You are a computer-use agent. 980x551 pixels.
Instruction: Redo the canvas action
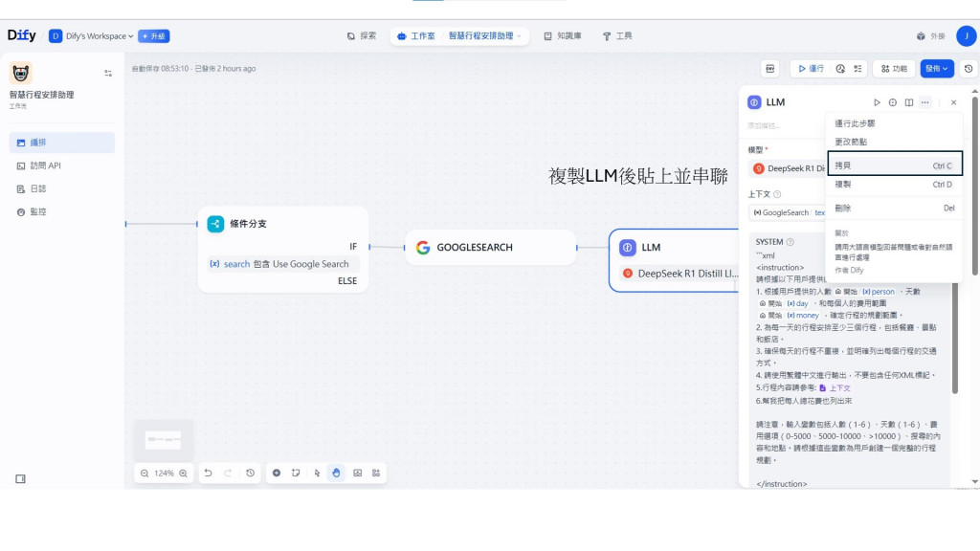(228, 474)
